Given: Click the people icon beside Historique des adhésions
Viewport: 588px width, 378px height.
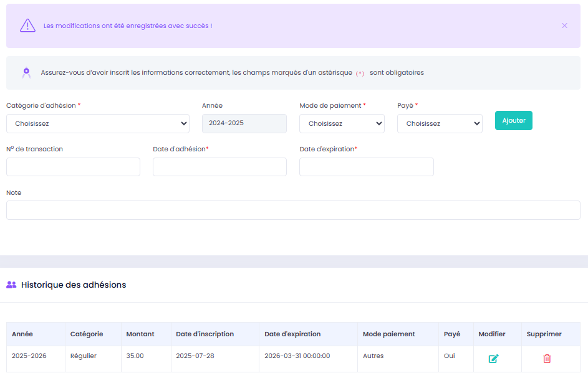Looking at the screenshot, I should click(11, 285).
